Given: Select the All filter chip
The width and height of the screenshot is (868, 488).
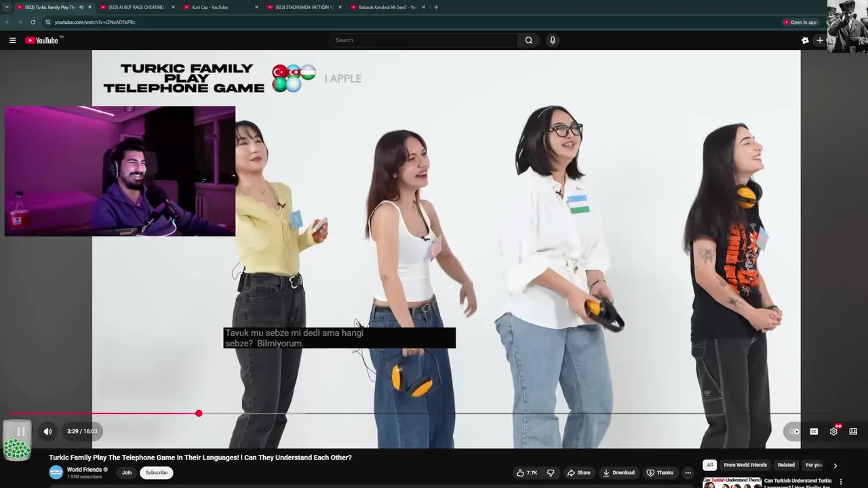Looking at the screenshot, I should (x=709, y=465).
